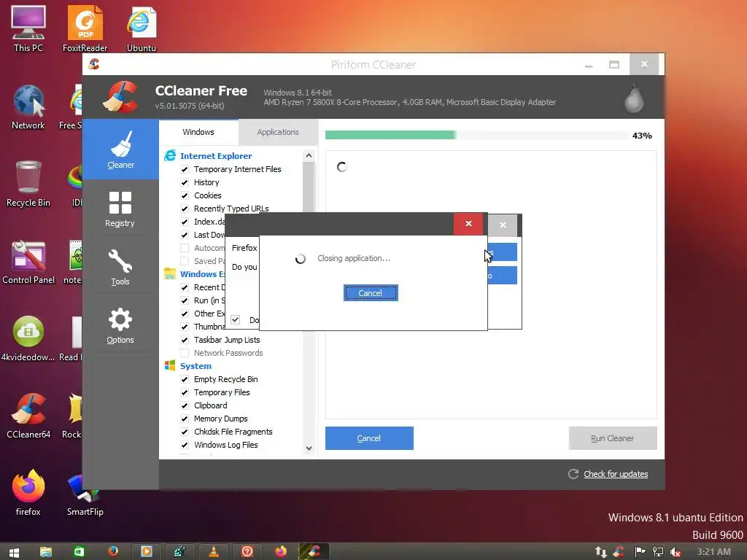Toggle Recently Typed URLs checkbox
The image size is (747, 560).
point(185,209)
